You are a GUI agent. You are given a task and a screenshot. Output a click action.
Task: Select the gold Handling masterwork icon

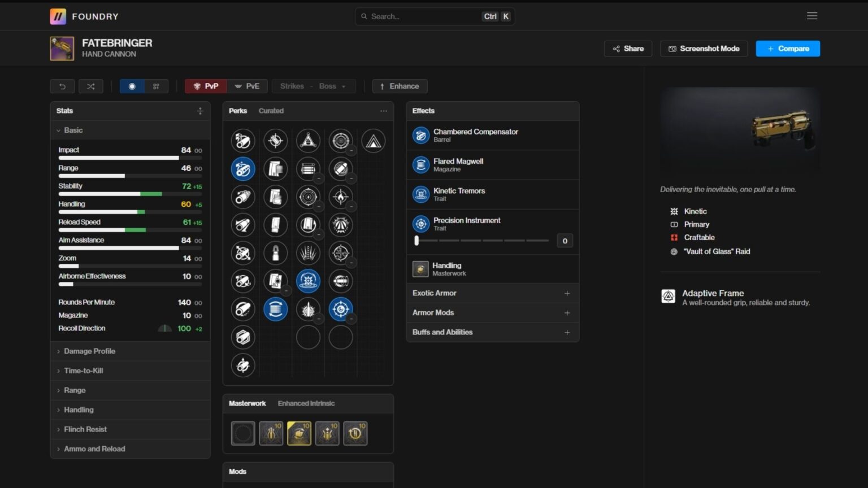pyautogui.click(x=299, y=434)
